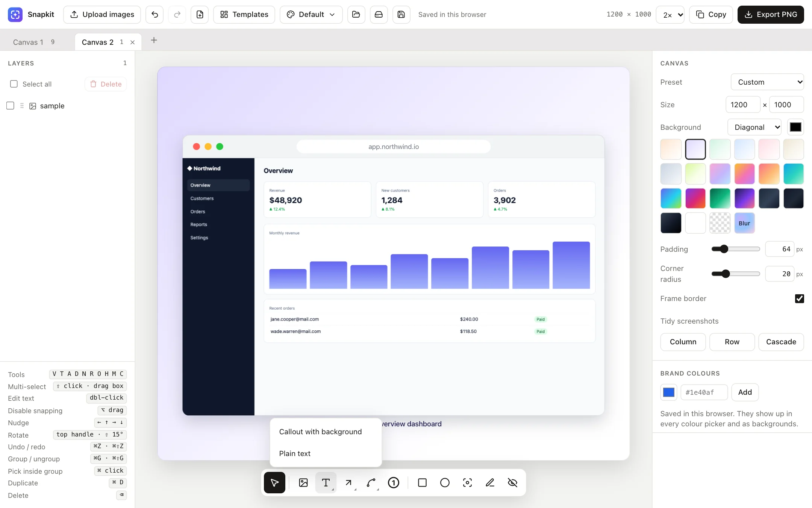The width and height of the screenshot is (812, 508).
Task: Select the hide/redact tool
Action: point(512,482)
